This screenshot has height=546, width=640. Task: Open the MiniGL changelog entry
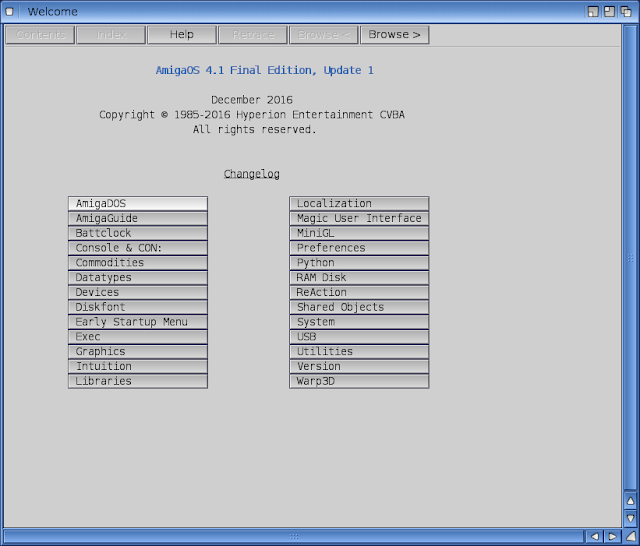(x=359, y=233)
